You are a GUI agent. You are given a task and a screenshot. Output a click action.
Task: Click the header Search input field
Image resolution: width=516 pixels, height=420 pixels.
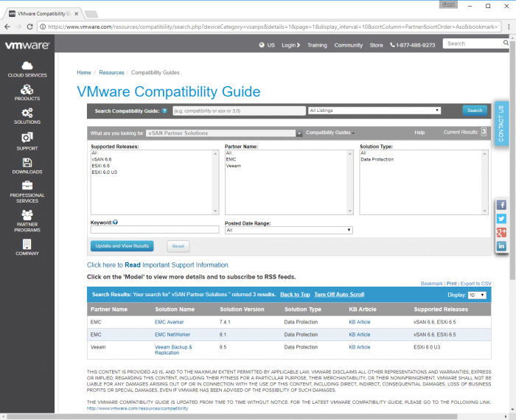(x=473, y=43)
